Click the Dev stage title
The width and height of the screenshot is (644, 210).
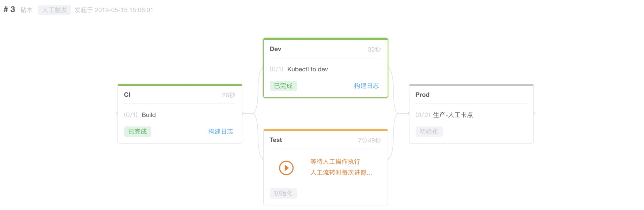[275, 49]
